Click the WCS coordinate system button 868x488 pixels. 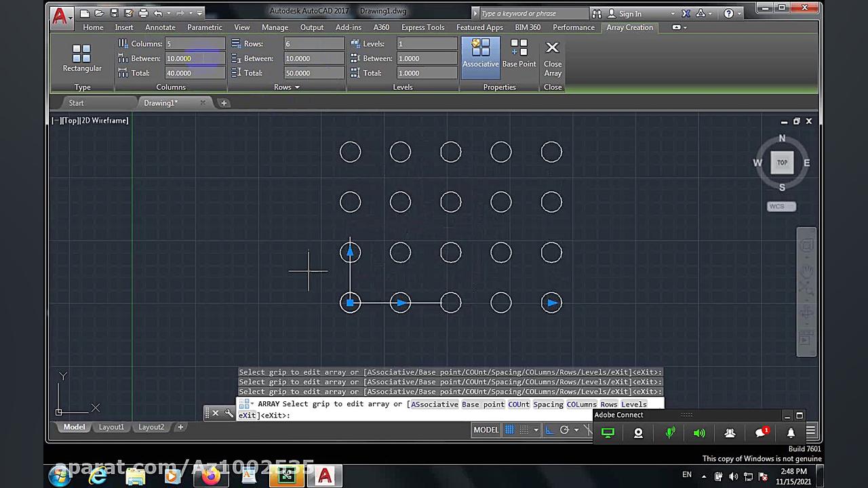(781, 207)
